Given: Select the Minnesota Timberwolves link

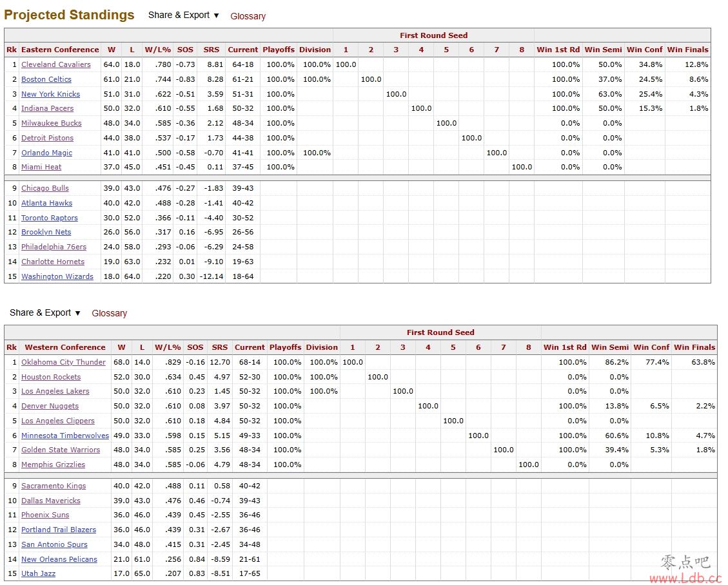Looking at the screenshot, I should pos(65,436).
